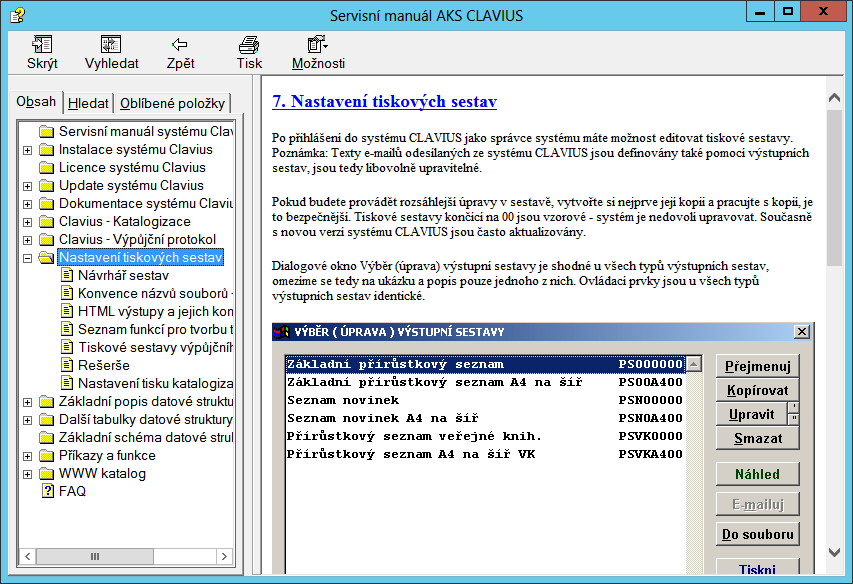Click the dialog icon in Výběr výstupní sestavy title
Viewport: 853px width, 584px height.
point(282,332)
